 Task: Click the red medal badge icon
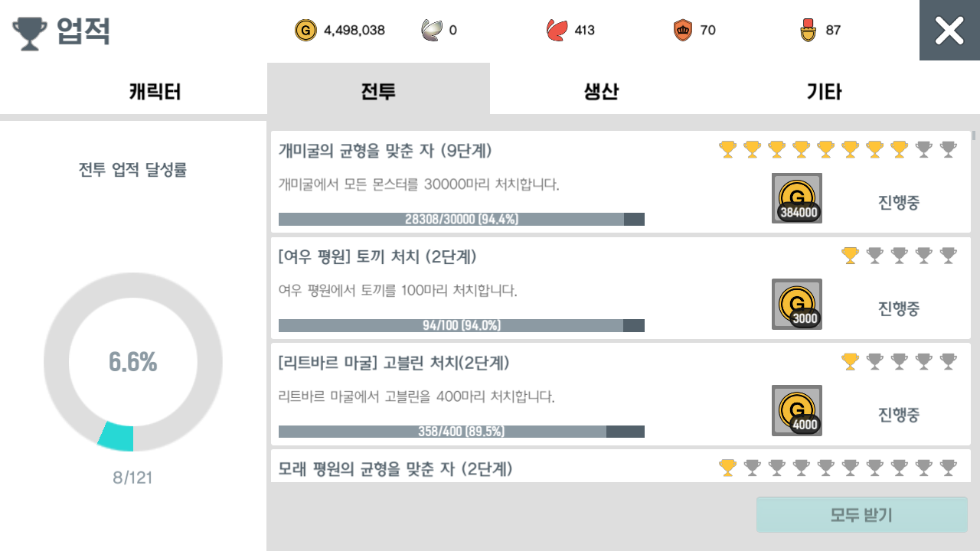808,31
